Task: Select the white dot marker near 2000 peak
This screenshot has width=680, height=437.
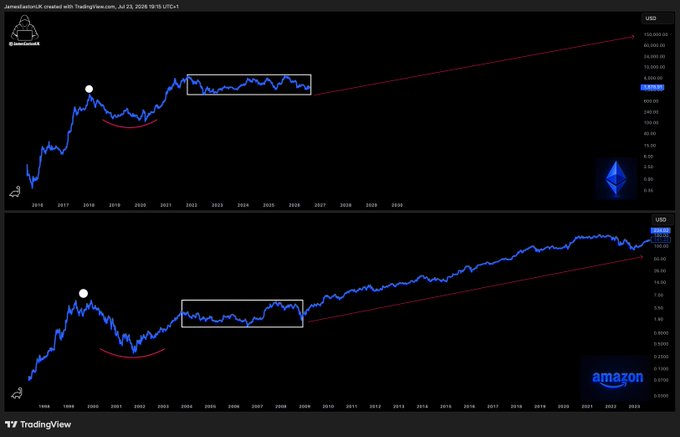Action: (83, 294)
